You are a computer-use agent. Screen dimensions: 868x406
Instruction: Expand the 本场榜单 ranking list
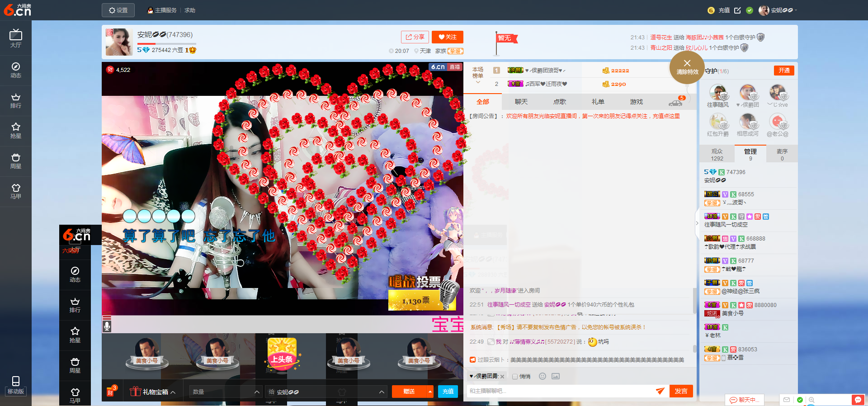(x=478, y=76)
